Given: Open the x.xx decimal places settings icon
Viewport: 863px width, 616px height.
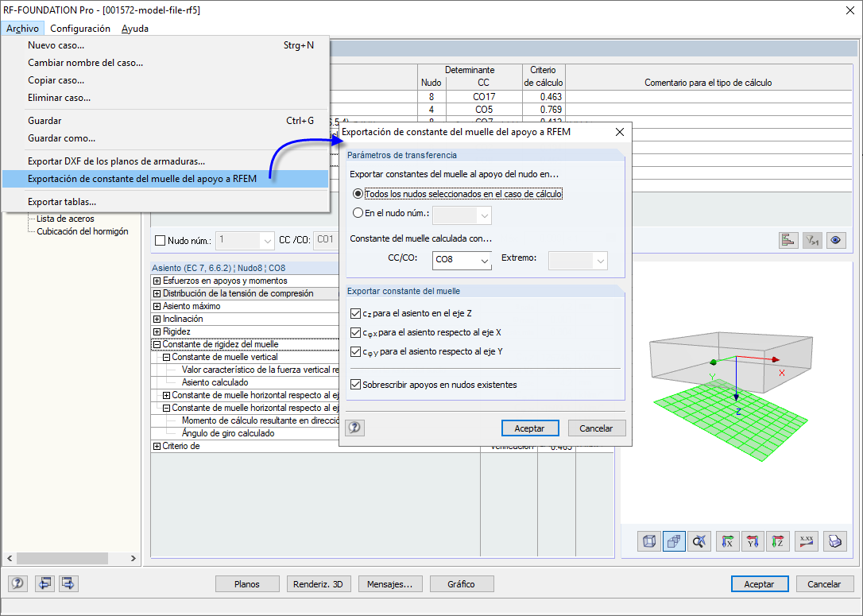Looking at the screenshot, I should (x=805, y=541).
